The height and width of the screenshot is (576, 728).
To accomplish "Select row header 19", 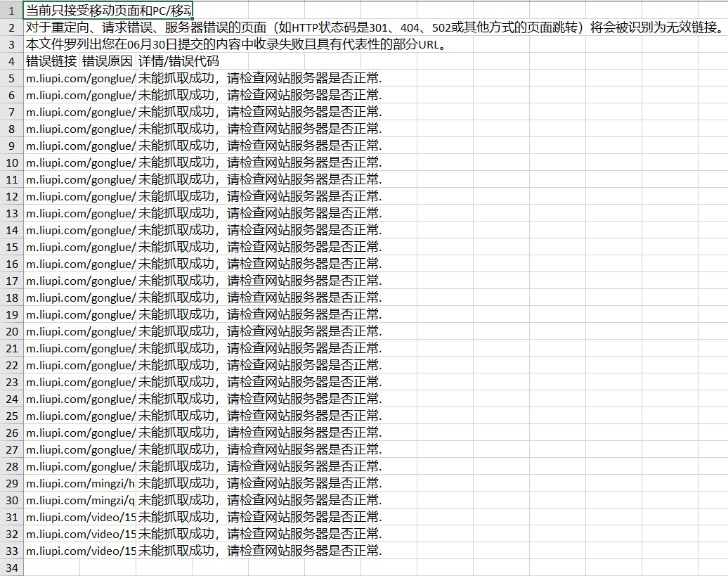I will click(12, 314).
